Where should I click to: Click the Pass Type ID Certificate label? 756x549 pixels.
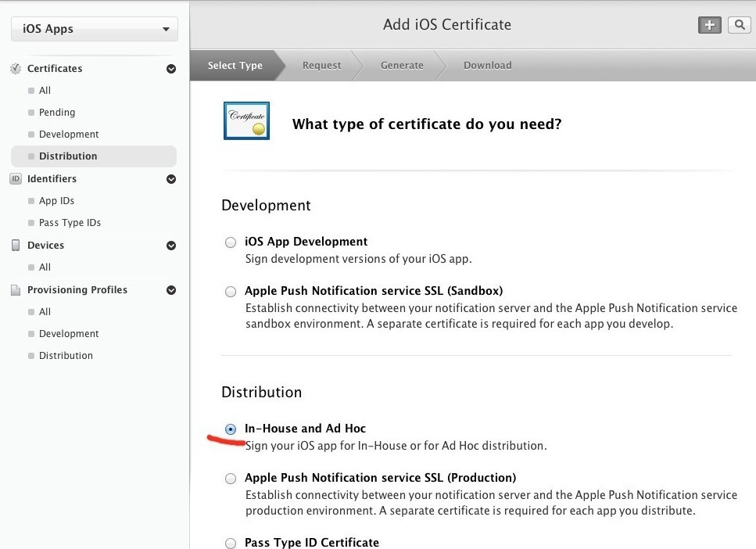click(x=312, y=542)
